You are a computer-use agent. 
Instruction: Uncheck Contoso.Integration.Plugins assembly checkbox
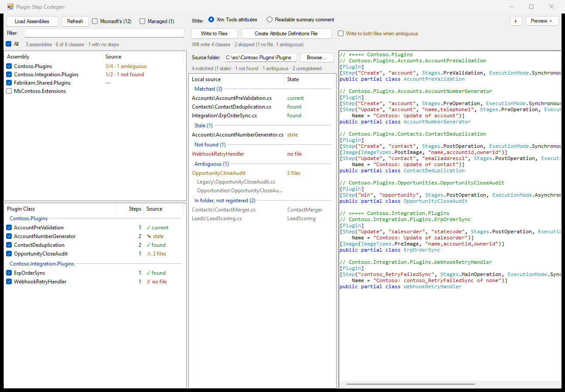coord(9,75)
